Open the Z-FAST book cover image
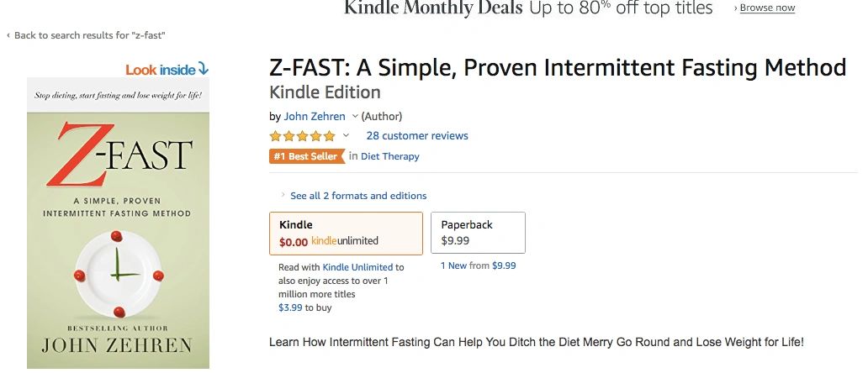Viewport: 868px width, 373px height. (118, 223)
